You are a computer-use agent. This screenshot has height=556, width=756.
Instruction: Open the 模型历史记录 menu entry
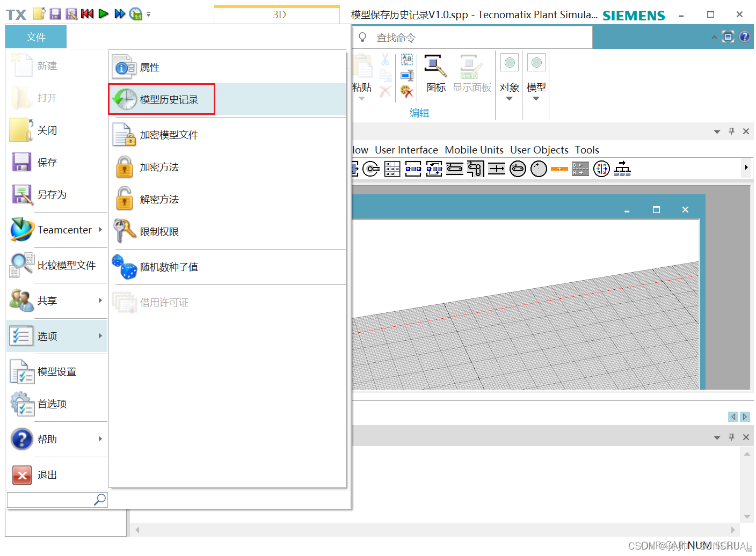click(x=227, y=99)
